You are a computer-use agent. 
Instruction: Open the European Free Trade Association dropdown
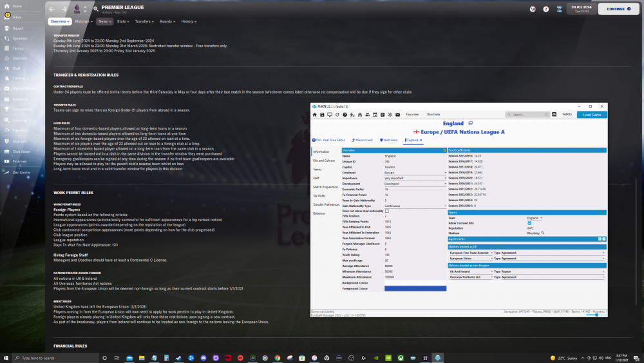[471, 253]
